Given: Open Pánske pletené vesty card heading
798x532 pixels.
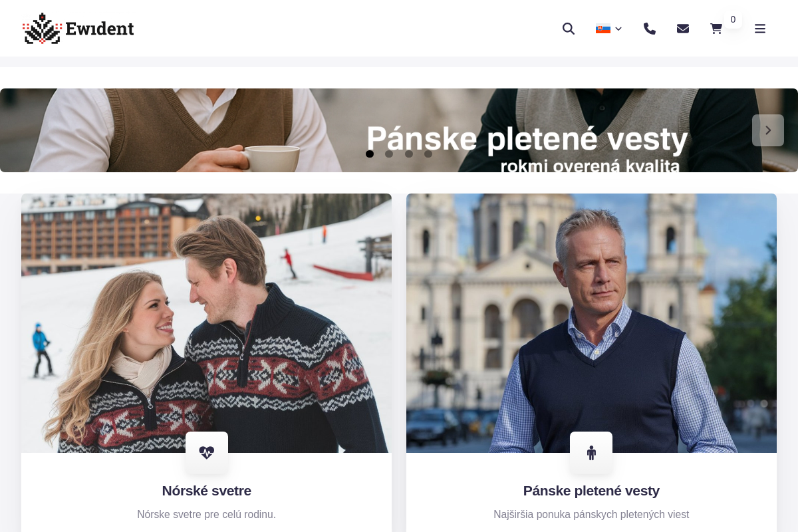Looking at the screenshot, I should pyautogui.click(x=591, y=491).
